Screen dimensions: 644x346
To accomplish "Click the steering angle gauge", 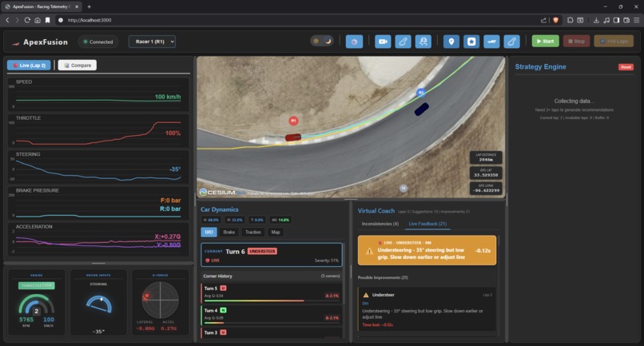I will click(x=98, y=304).
